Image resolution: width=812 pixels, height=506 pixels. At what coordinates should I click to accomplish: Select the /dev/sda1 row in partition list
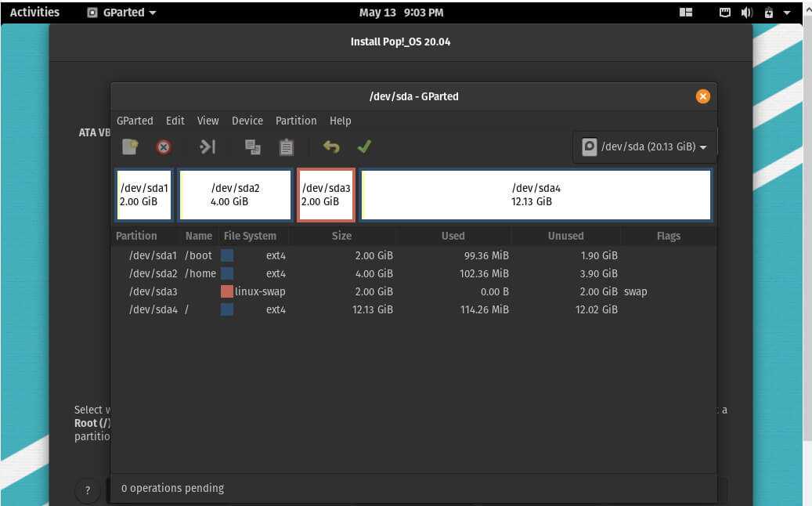click(413, 255)
